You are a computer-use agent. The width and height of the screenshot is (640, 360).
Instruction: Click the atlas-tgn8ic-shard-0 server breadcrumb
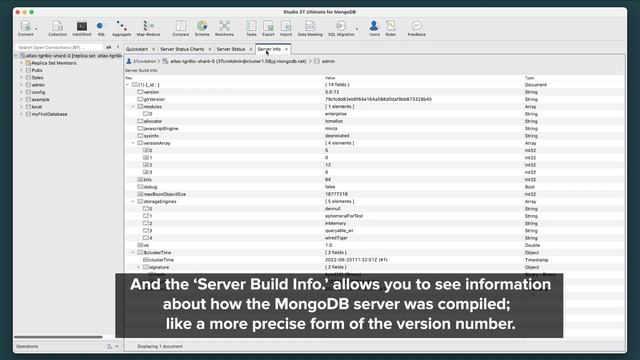point(235,61)
